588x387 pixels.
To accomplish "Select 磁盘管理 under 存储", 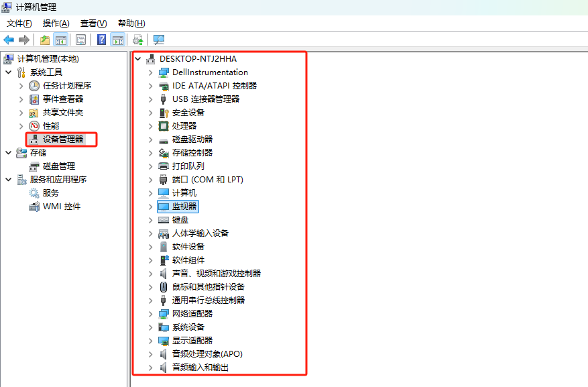I will [59, 166].
